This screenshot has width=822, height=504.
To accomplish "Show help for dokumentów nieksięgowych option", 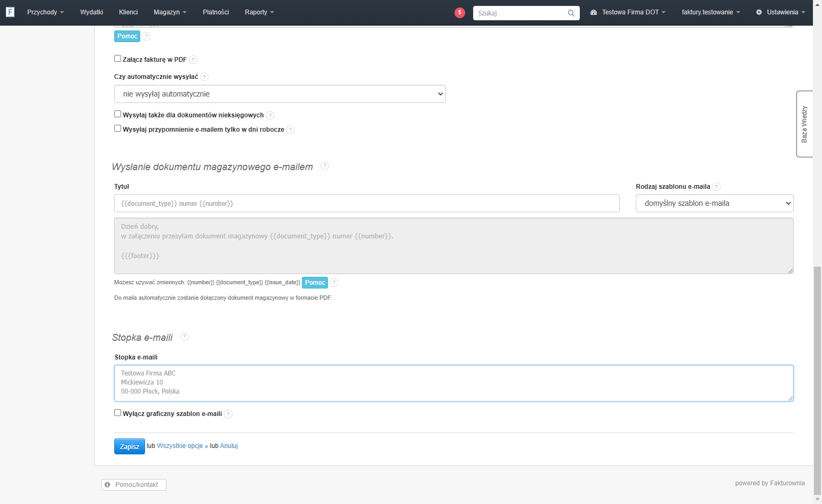I will [x=270, y=115].
